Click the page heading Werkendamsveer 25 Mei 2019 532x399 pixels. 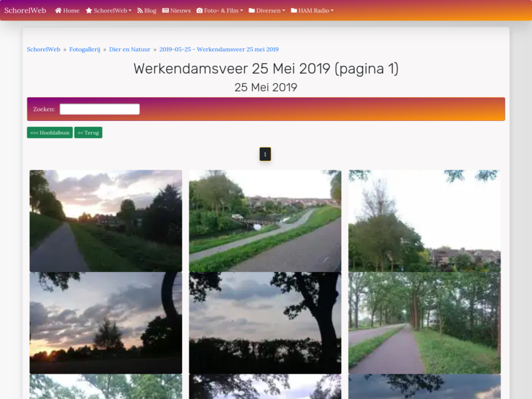click(x=266, y=68)
